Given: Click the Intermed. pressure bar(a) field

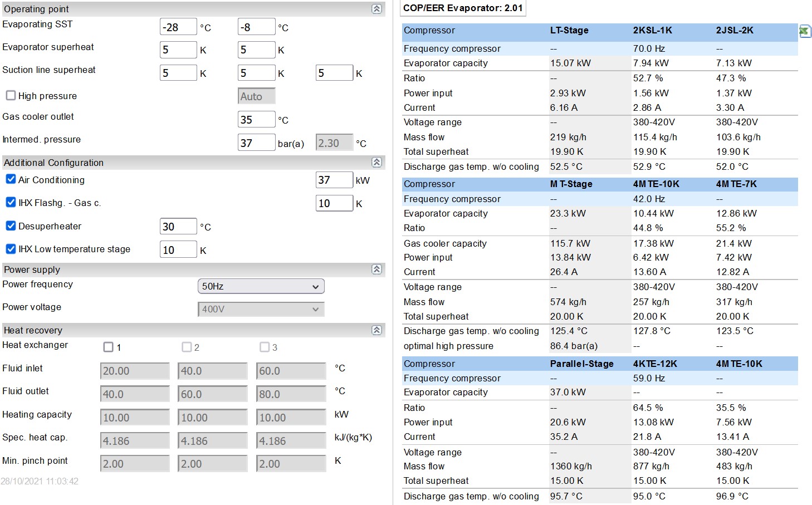Looking at the screenshot, I should click(256, 143).
